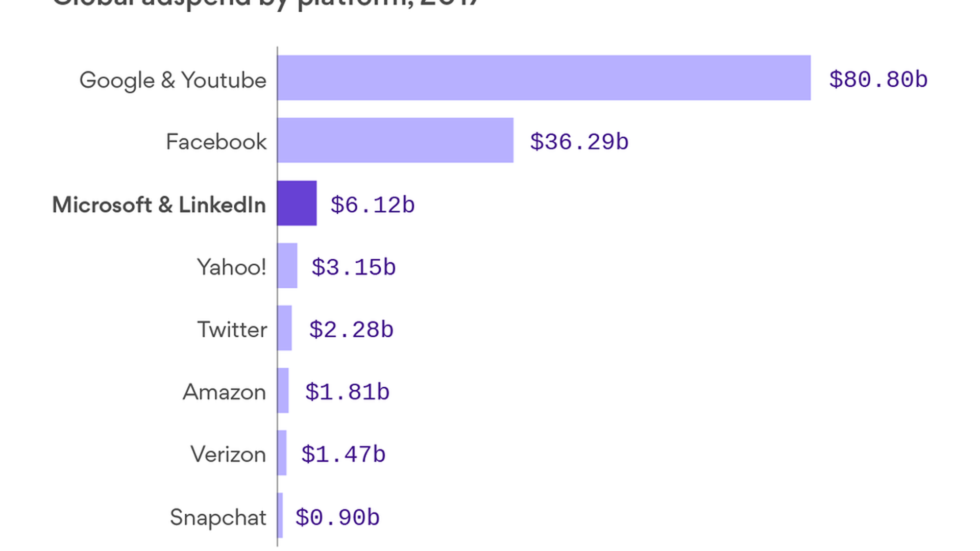Select the $36.29b value label
Image resolution: width=980 pixels, height=551 pixels.
pyautogui.click(x=579, y=142)
